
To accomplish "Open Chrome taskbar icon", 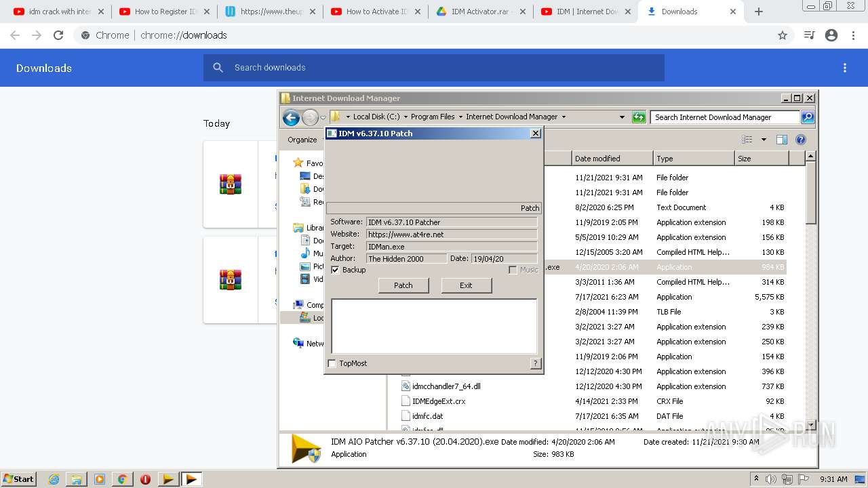I will [x=122, y=479].
